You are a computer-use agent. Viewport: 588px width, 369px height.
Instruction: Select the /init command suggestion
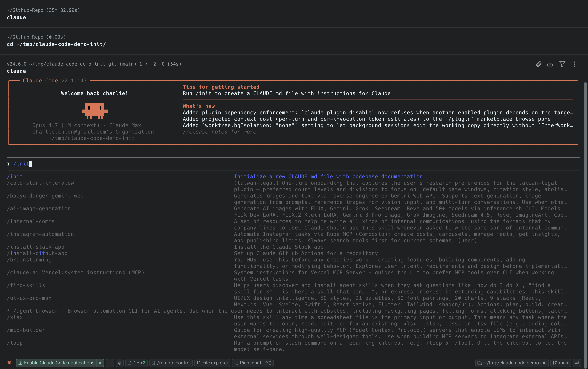click(x=15, y=177)
